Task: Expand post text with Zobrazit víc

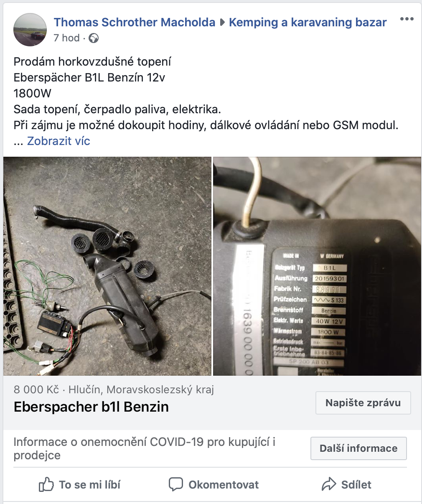Action: (x=58, y=141)
